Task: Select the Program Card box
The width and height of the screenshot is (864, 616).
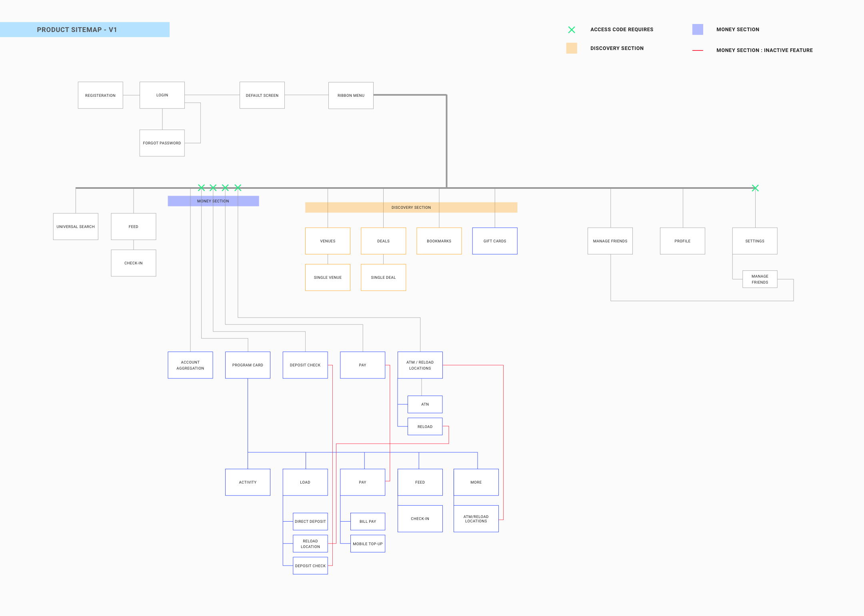Action: tap(248, 365)
